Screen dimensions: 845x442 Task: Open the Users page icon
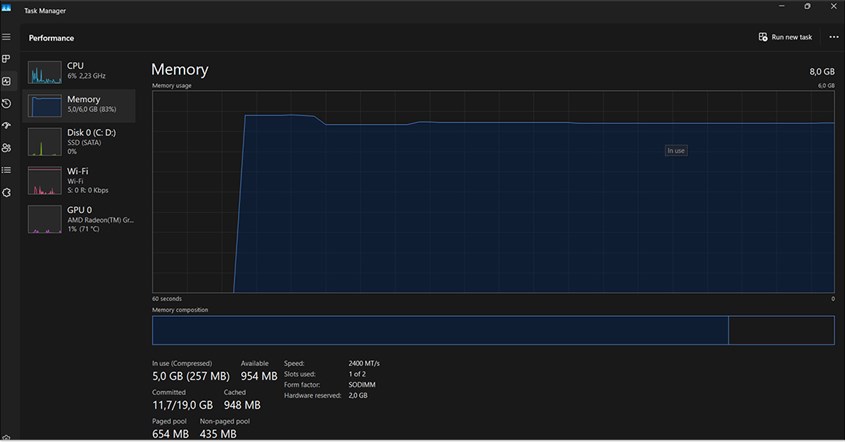click(x=6, y=148)
